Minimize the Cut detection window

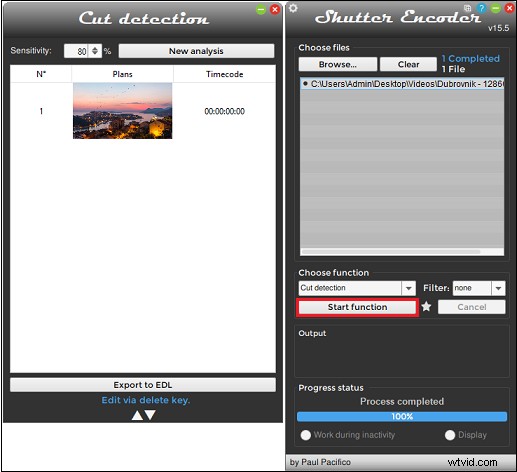(261, 10)
